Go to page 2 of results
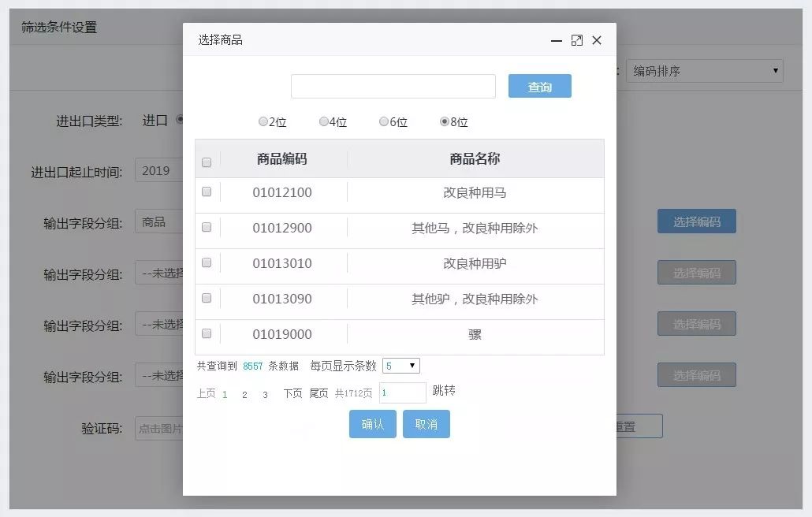The image size is (812, 517). tap(244, 393)
